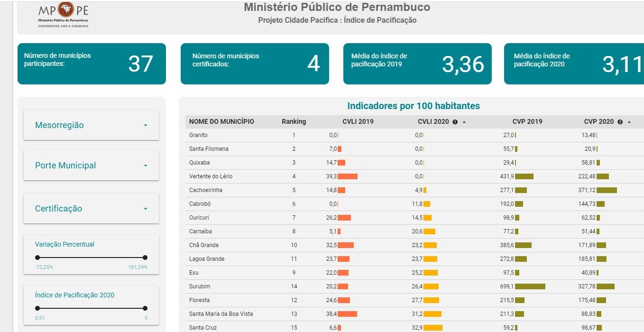Click the left handle of Índice de Pacificação 2020 slider
This screenshot has height=332, width=644.
(x=37, y=308)
